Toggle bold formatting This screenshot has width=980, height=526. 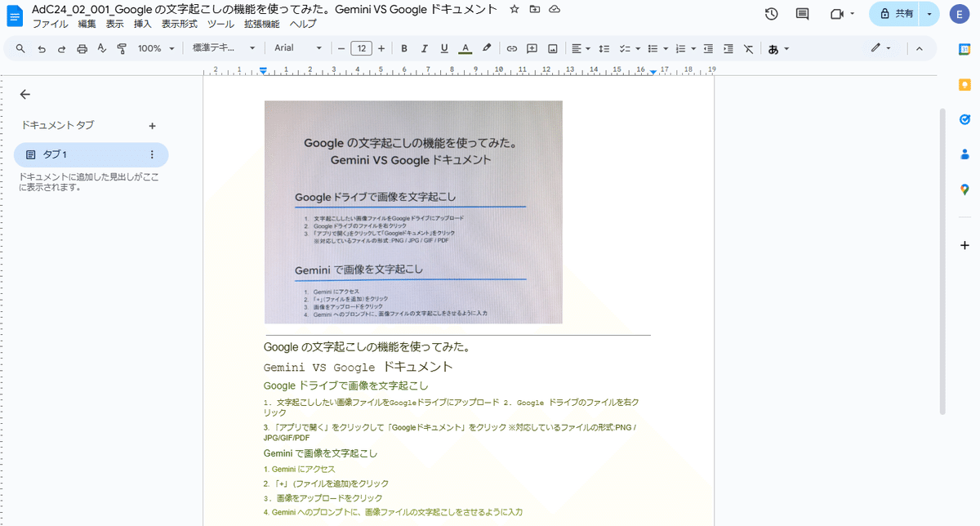pos(403,48)
